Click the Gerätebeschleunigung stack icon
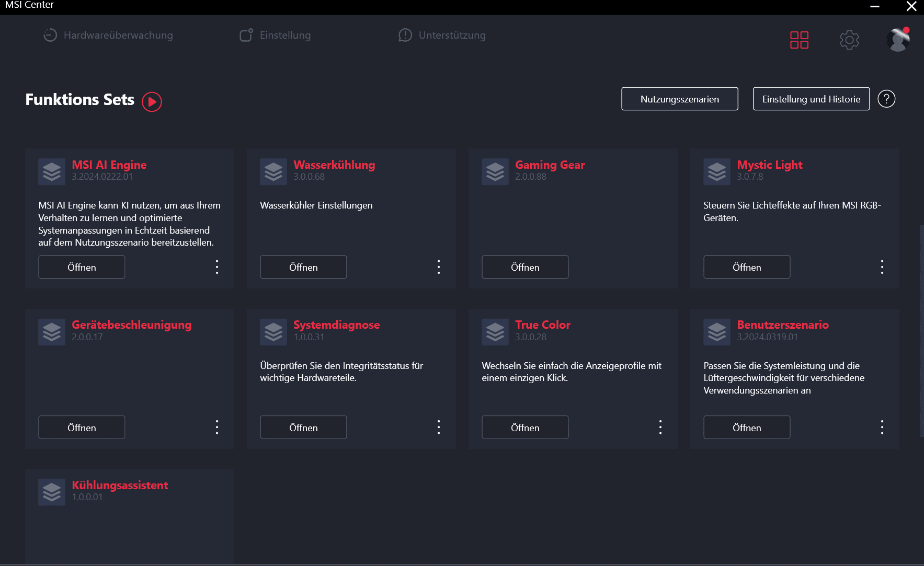The image size is (924, 566). coord(52,332)
